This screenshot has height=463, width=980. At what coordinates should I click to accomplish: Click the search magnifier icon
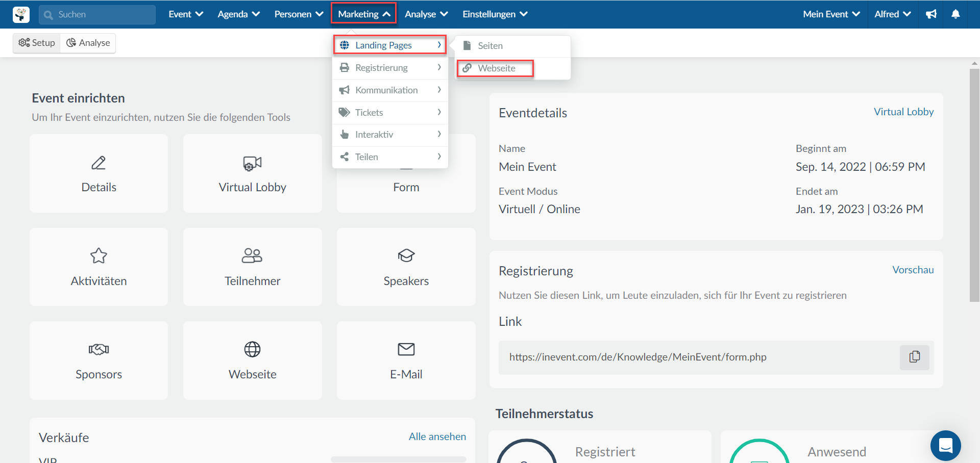tap(48, 15)
